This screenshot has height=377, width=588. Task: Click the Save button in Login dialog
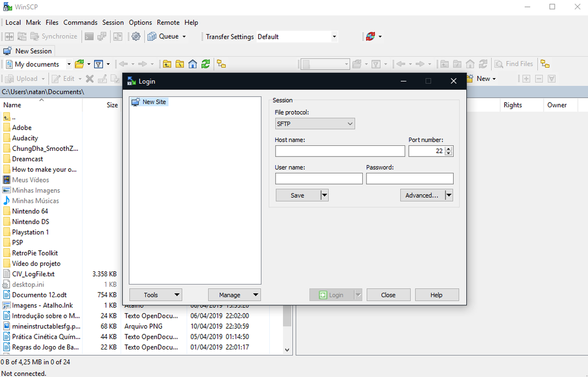(298, 195)
